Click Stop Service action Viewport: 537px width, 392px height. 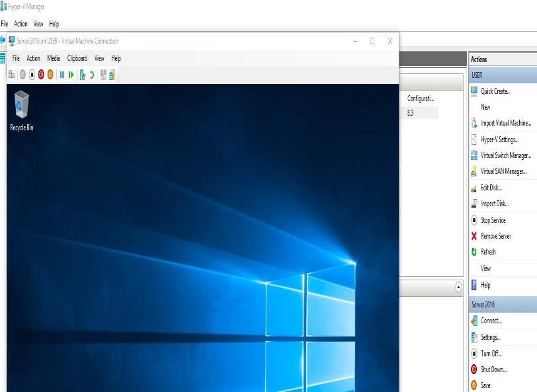(493, 220)
